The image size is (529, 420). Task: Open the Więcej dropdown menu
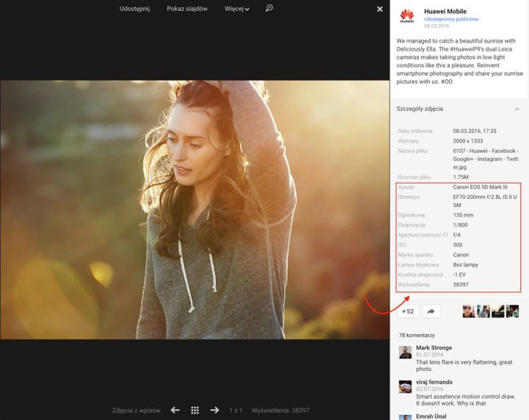point(236,9)
